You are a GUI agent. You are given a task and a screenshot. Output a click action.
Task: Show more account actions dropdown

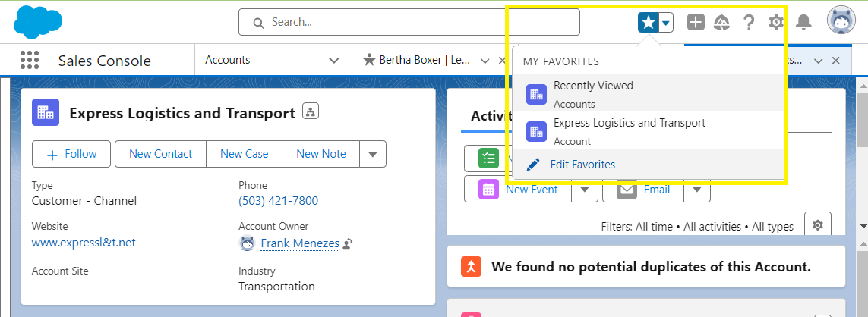[373, 154]
